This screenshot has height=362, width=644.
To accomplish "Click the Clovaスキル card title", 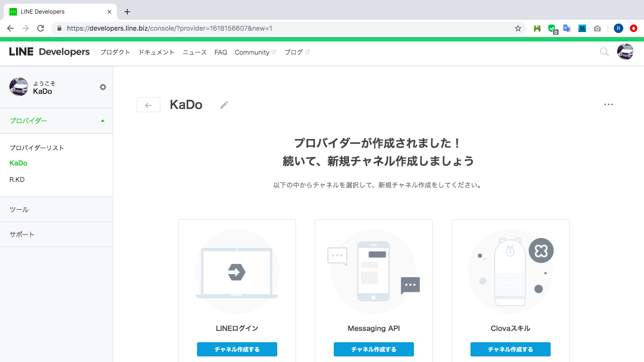I will tap(511, 329).
